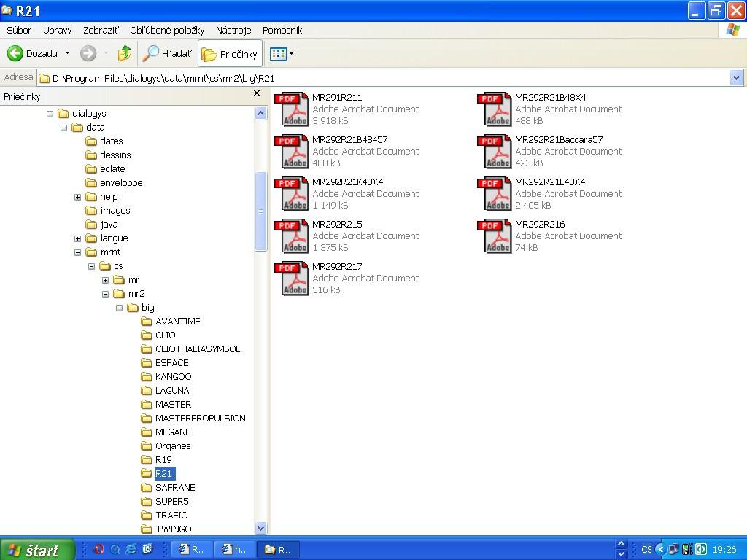Click the MR292R21K48X4 PDF icon

pyautogui.click(x=292, y=194)
